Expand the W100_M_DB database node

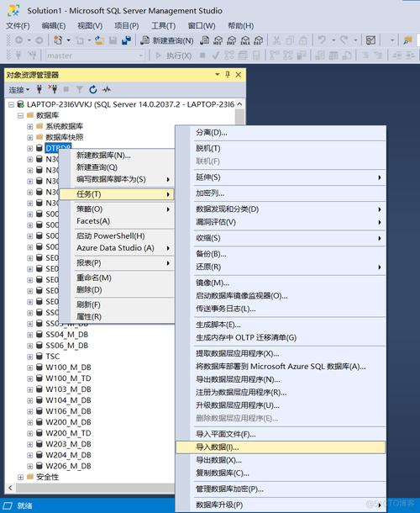pyautogui.click(x=29, y=368)
